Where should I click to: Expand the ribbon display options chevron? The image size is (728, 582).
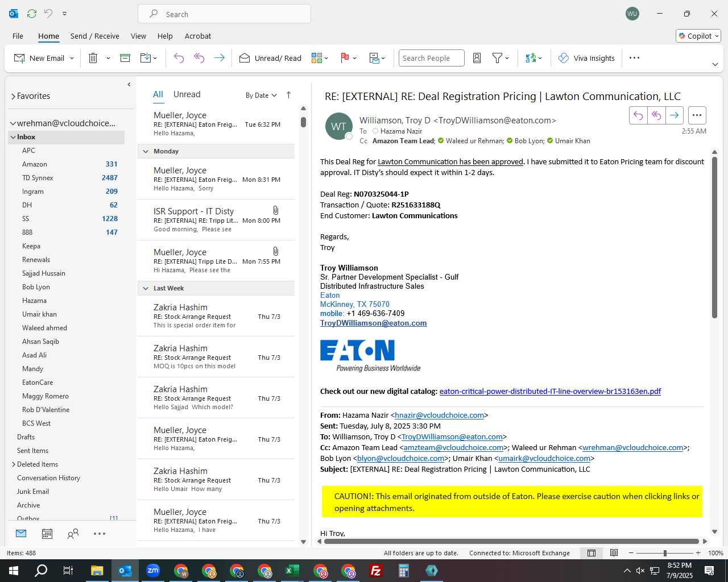715,64
